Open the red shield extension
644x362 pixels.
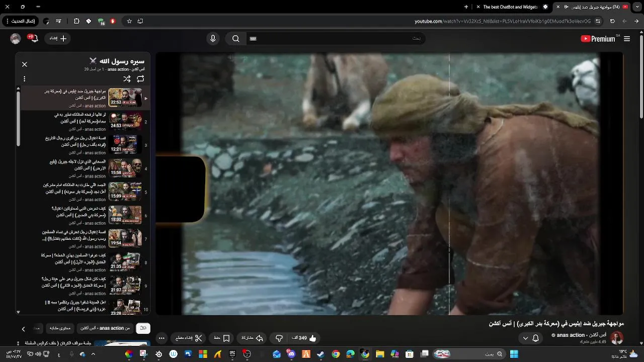(113, 21)
